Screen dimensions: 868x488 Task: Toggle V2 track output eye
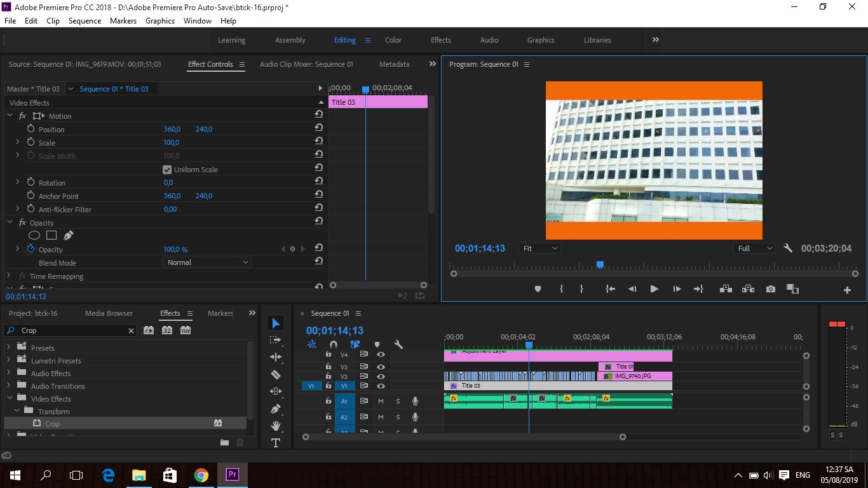tap(381, 376)
